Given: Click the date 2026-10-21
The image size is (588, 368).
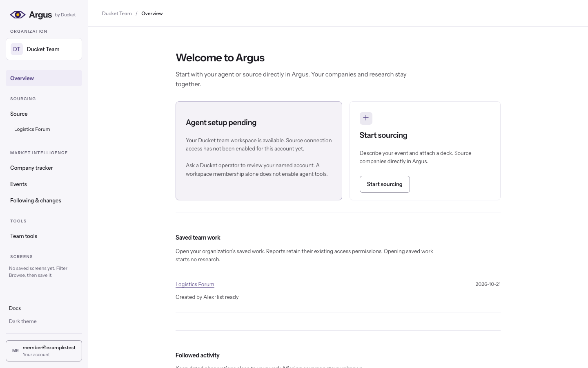Looking at the screenshot, I should click(x=488, y=284).
